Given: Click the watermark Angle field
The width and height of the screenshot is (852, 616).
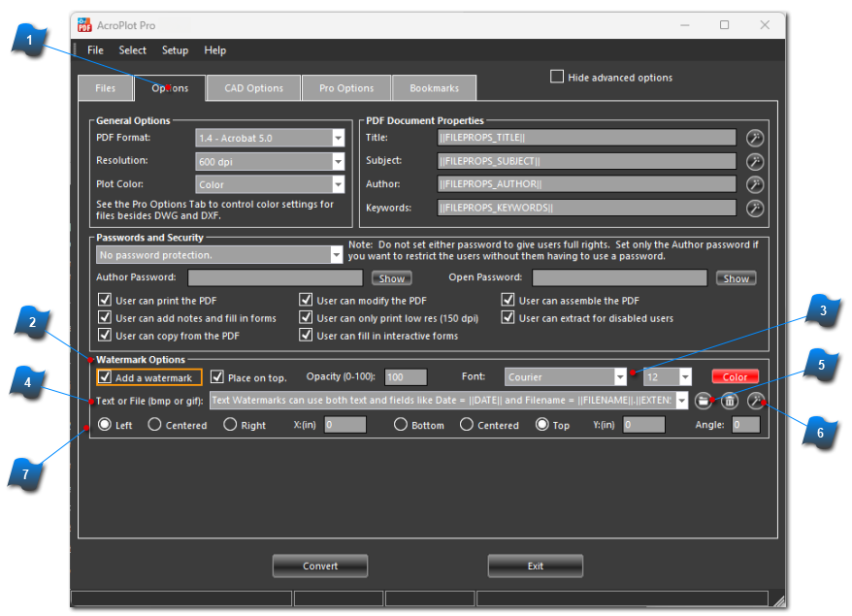Looking at the screenshot, I should click(x=745, y=424).
